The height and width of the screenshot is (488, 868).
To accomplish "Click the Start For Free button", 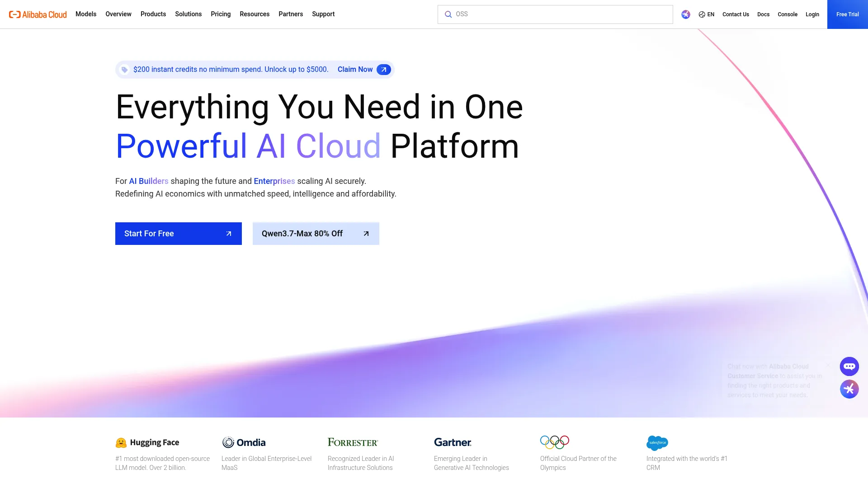I will tap(179, 234).
